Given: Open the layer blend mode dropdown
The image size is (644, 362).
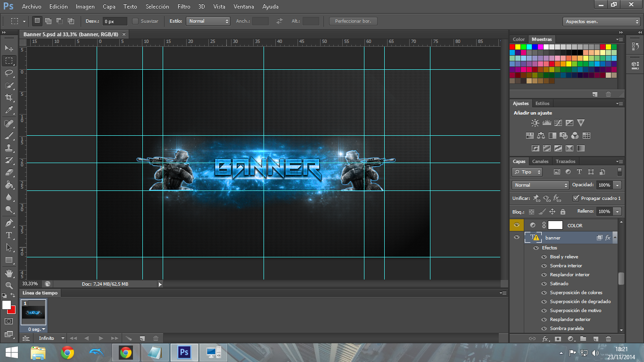Looking at the screenshot, I should 540,185.
